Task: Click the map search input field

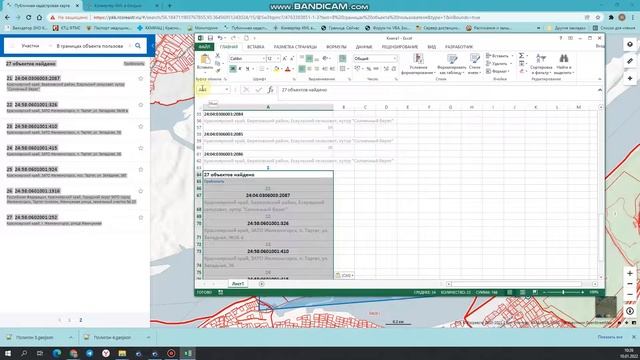Action: click(x=90, y=46)
